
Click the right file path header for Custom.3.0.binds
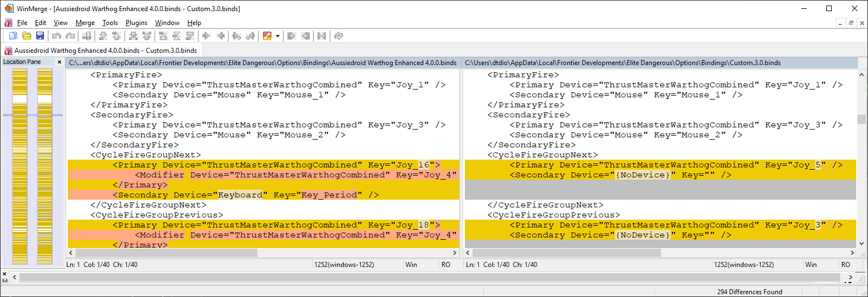pyautogui.click(x=664, y=63)
